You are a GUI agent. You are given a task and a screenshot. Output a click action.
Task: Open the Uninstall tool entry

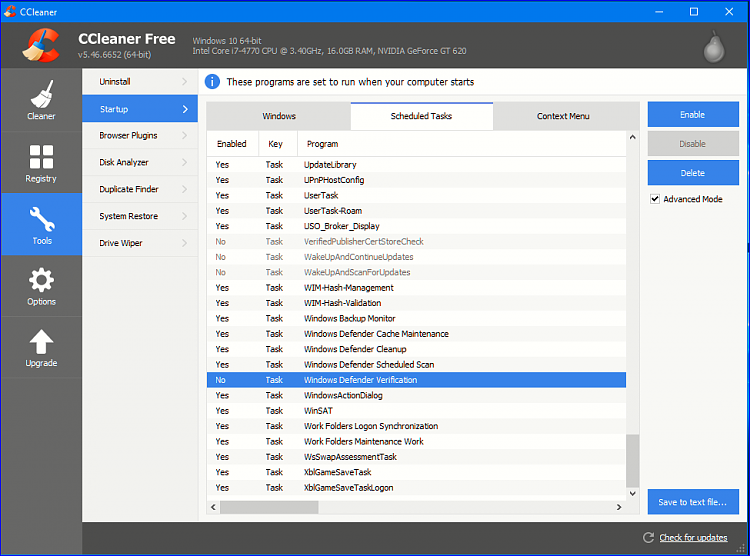coord(140,82)
